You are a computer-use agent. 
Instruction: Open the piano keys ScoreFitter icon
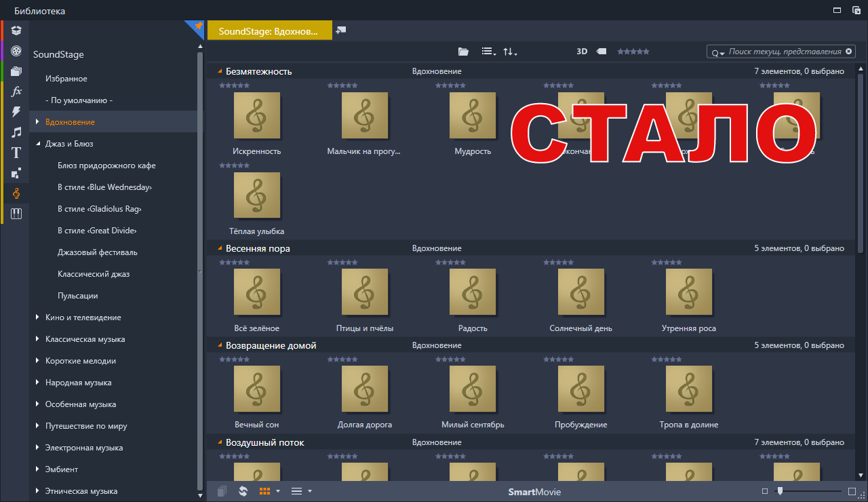pos(16,214)
